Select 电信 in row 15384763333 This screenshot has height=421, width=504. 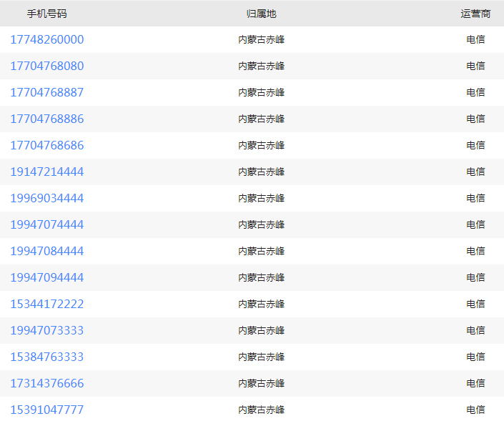click(x=475, y=357)
